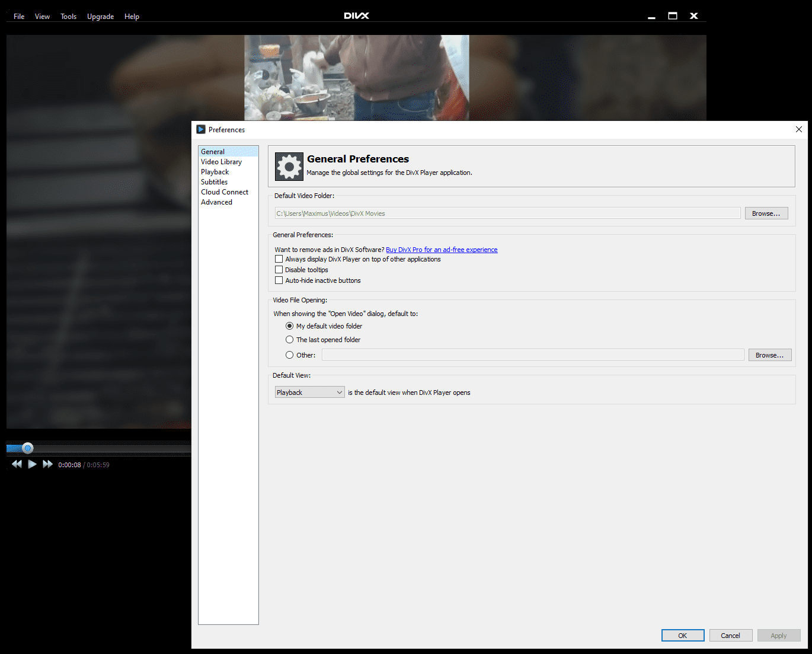Open Advanced preferences category
This screenshot has width=812, height=654.
(x=228, y=202)
